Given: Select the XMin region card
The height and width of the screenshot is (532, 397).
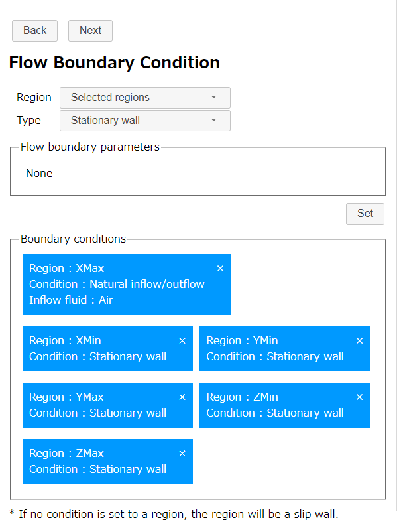Looking at the screenshot, I should click(x=107, y=349).
